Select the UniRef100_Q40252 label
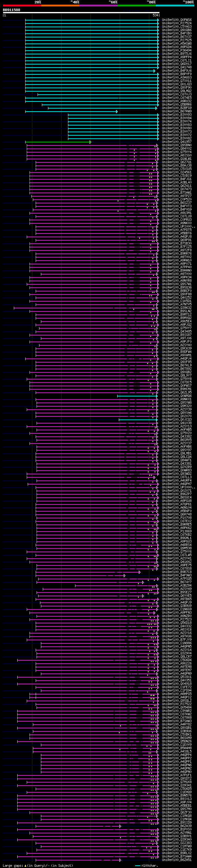 point(176,298)
